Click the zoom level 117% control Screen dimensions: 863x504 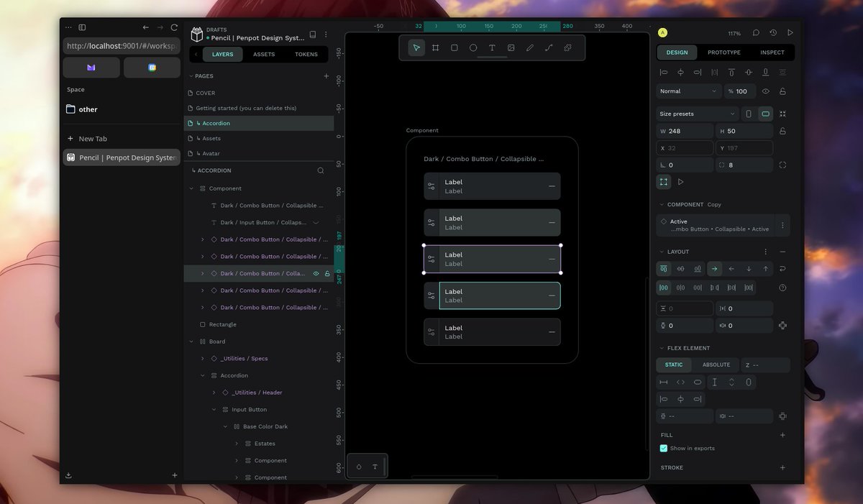[x=734, y=34]
